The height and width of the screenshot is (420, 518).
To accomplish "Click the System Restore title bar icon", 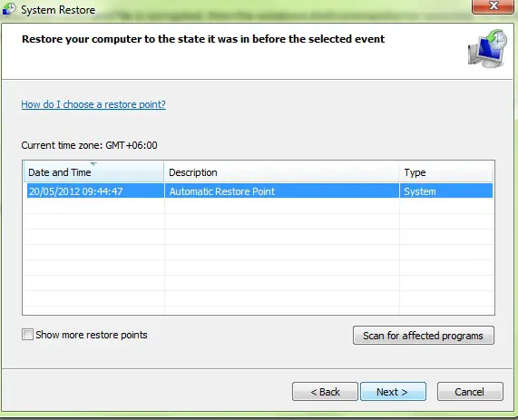I will click(9, 9).
